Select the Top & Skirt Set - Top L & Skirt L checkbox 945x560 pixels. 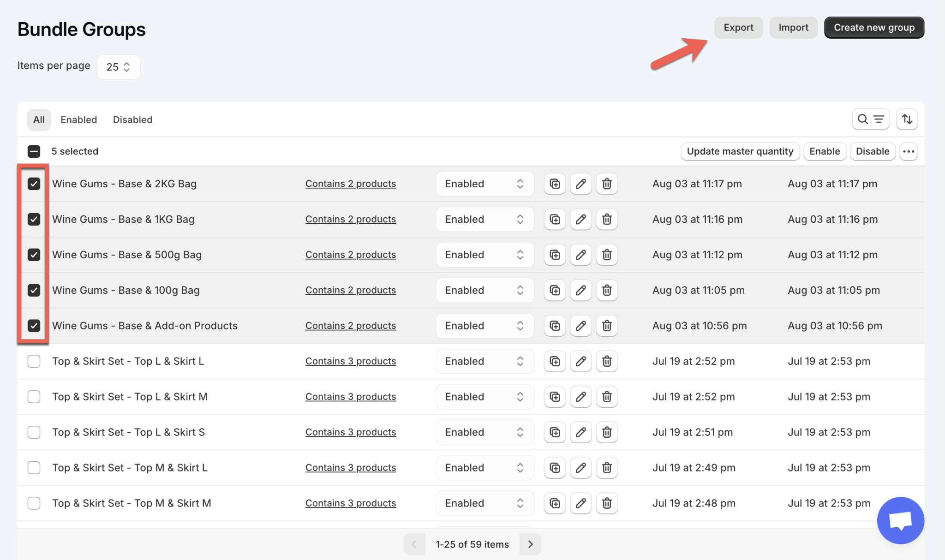[34, 361]
